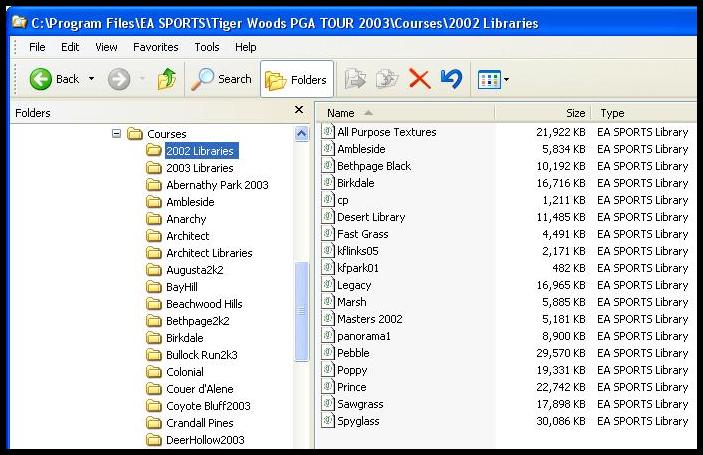Click the Poppy file icon

(x=328, y=370)
